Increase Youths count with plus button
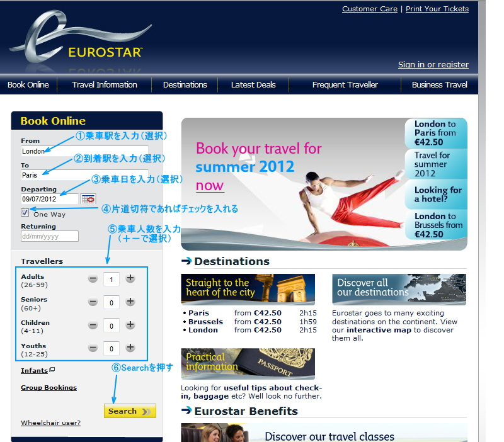Viewport: 504px width, 442px height. tap(130, 347)
